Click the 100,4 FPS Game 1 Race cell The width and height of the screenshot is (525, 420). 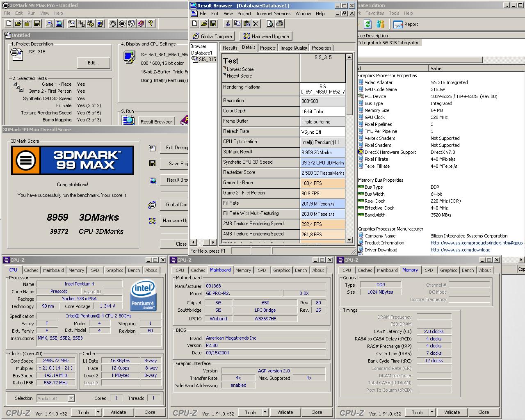(323, 183)
